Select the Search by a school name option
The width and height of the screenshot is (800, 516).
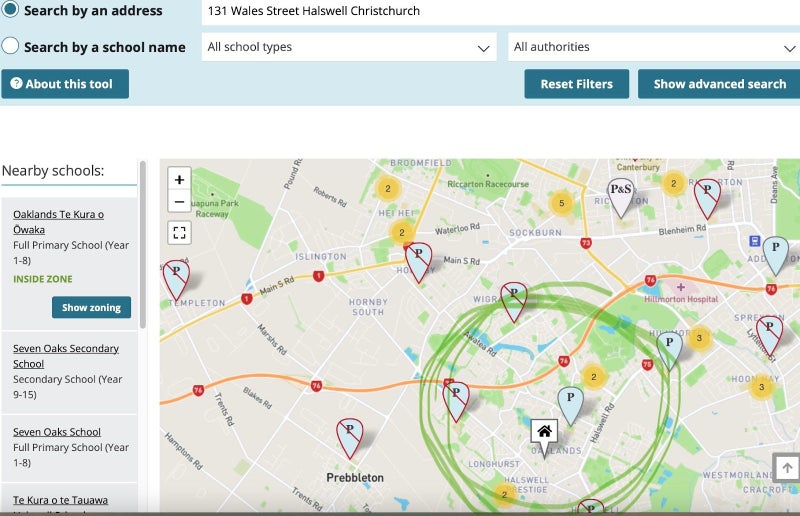pyautogui.click(x=10, y=46)
